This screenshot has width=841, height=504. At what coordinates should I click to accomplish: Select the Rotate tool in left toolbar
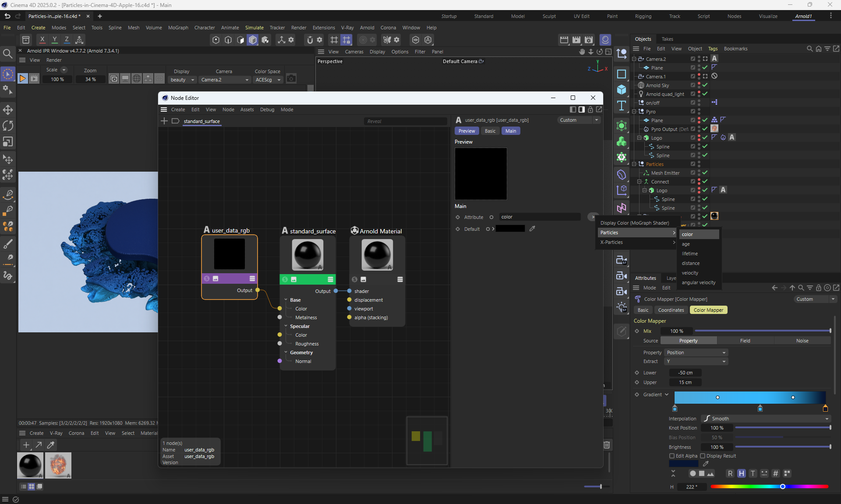click(x=8, y=126)
